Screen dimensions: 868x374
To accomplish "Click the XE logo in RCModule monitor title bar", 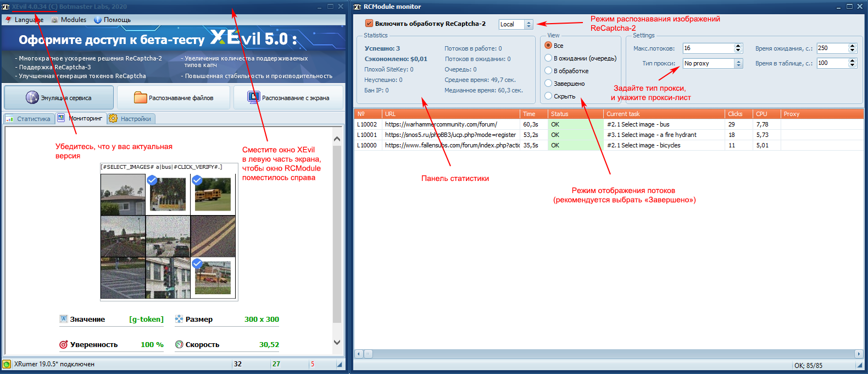I will coord(357,7).
